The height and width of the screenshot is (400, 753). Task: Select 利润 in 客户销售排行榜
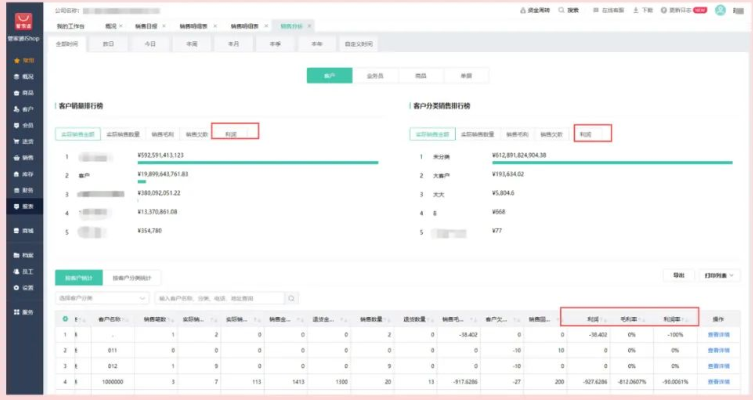click(232, 133)
